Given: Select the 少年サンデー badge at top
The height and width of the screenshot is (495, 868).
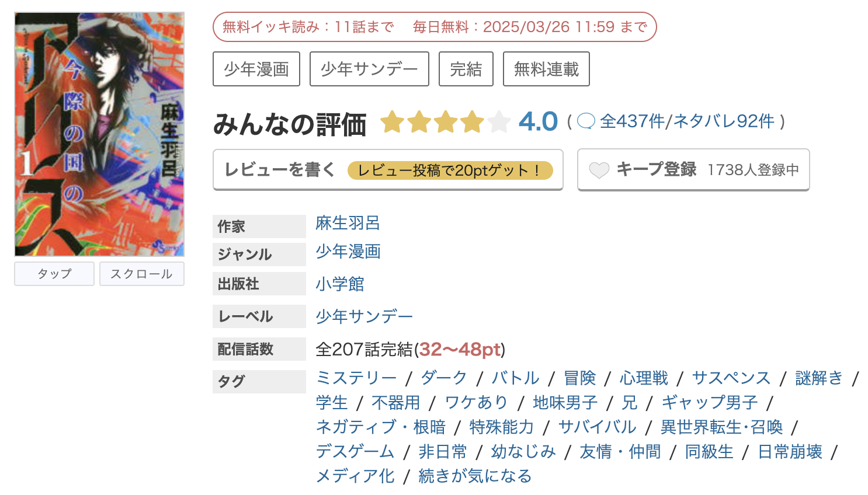Looking at the screenshot, I should tap(369, 68).
